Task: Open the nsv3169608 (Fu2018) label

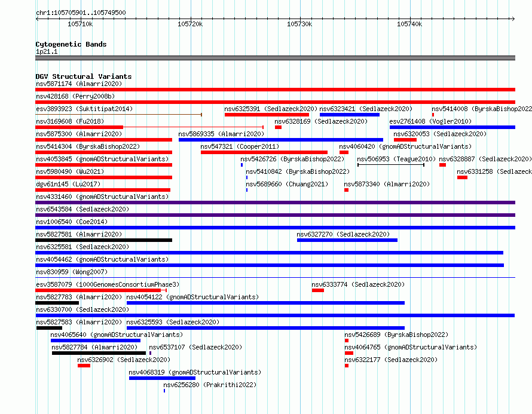Action: (x=70, y=121)
